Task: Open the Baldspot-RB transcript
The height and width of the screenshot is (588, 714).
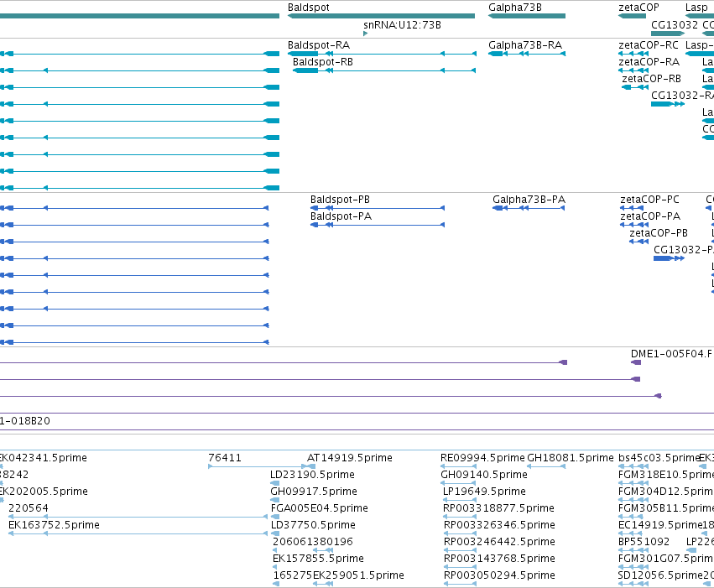Action: pos(384,70)
